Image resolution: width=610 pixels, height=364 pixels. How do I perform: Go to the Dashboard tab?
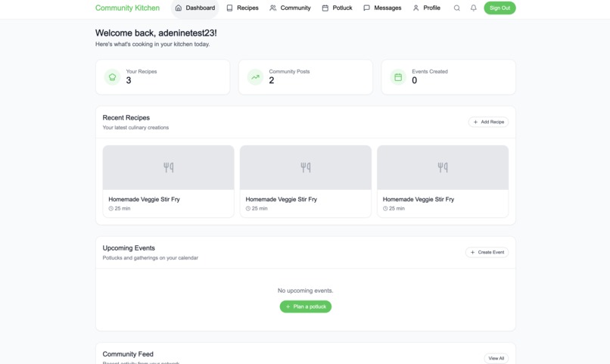[x=195, y=8]
